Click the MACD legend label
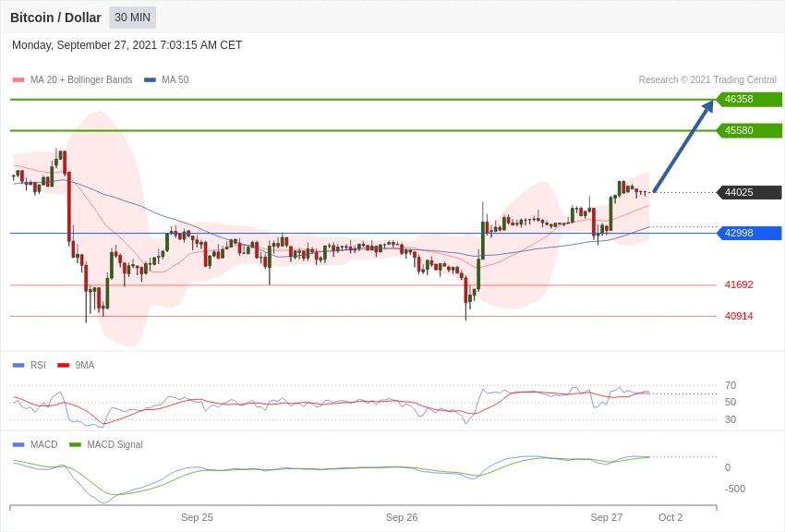This screenshot has height=532, width=785. click(x=44, y=444)
